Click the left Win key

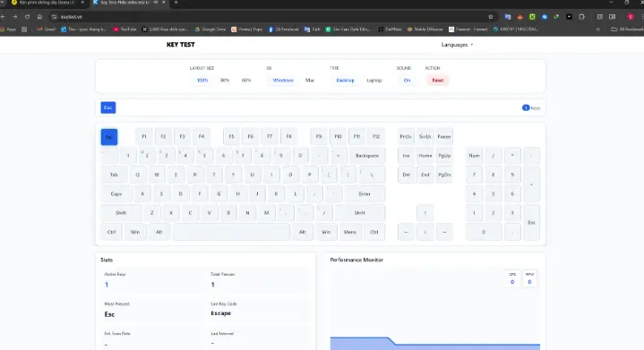click(x=135, y=232)
